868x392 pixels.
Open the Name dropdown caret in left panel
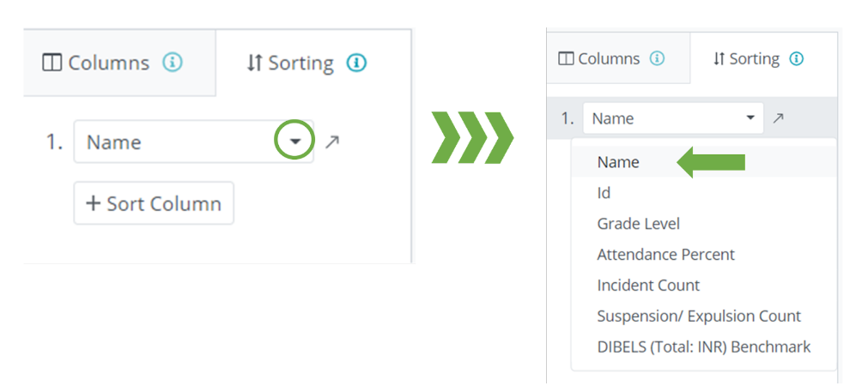coord(295,142)
